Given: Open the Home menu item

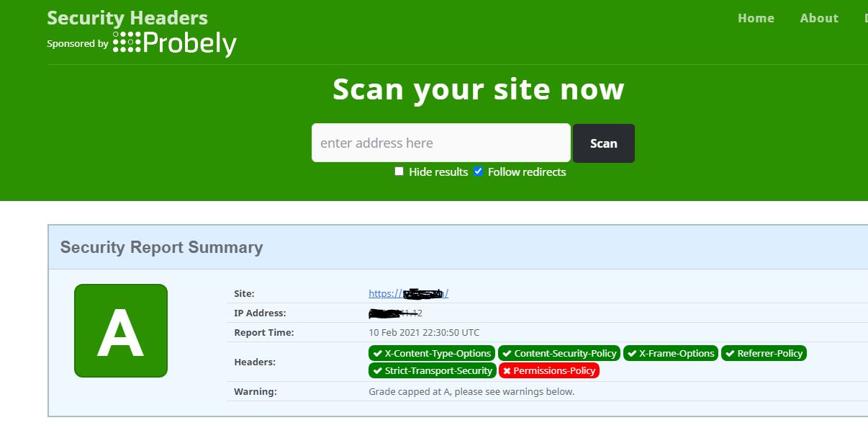Looking at the screenshot, I should click(756, 18).
